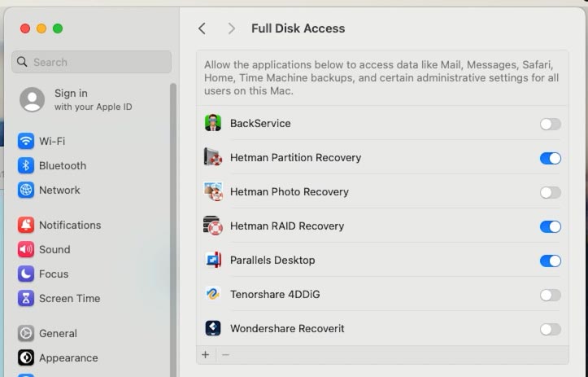This screenshot has height=377, width=588.
Task: Switch on Wondershare Recoverit toggle
Action: coord(550,329)
